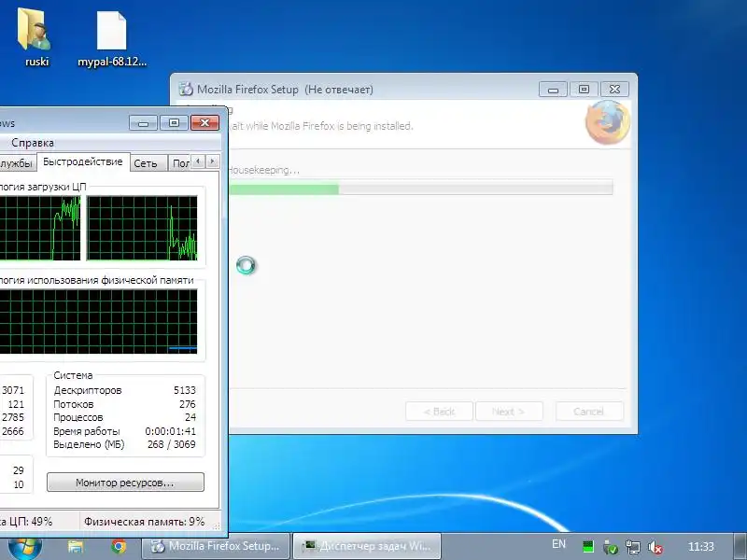Launch Windows Explorer from taskbar

point(76,547)
